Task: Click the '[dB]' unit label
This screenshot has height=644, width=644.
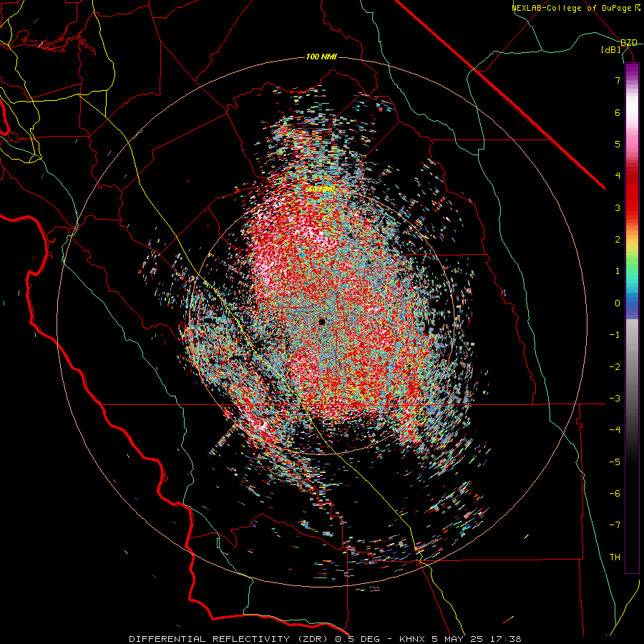Action: 611,50
